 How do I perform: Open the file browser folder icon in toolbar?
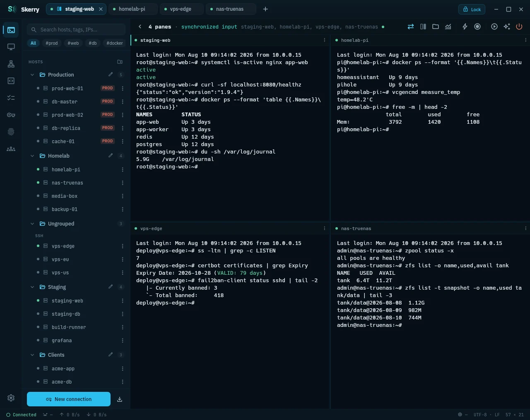435,26
